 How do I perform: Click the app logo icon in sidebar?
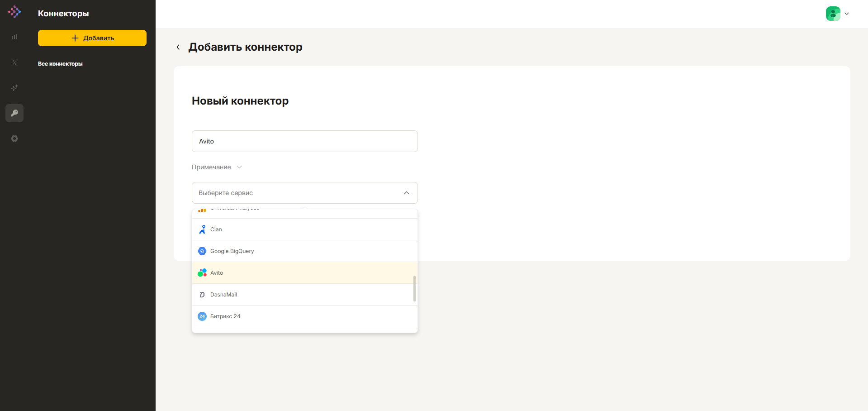14,12
